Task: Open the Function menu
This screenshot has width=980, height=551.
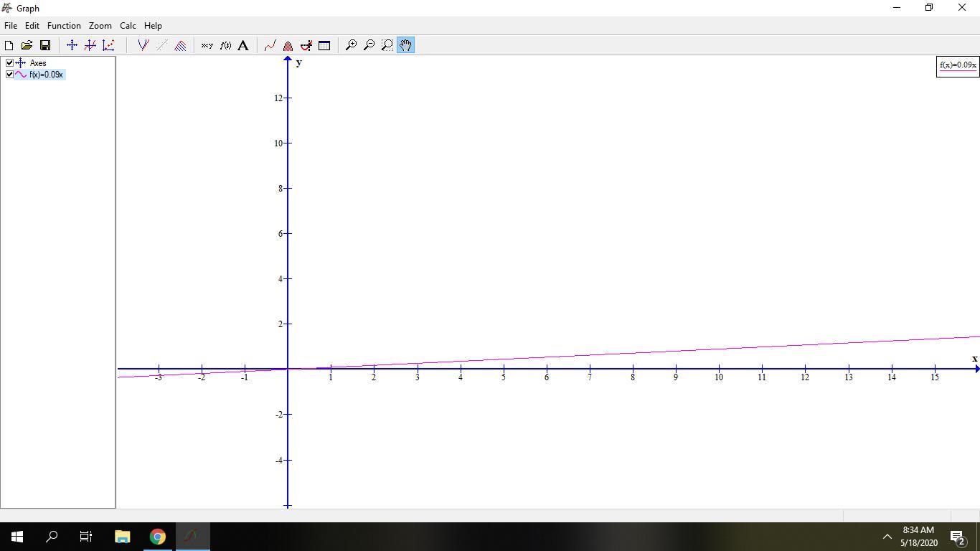Action: (64, 26)
